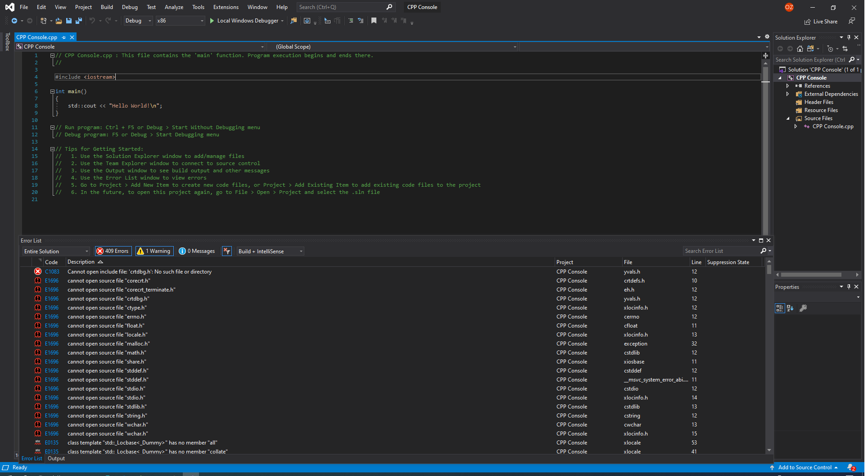Click Property Pages wrench icon
Image resolution: width=868 pixels, height=476 pixels.
pos(803,308)
